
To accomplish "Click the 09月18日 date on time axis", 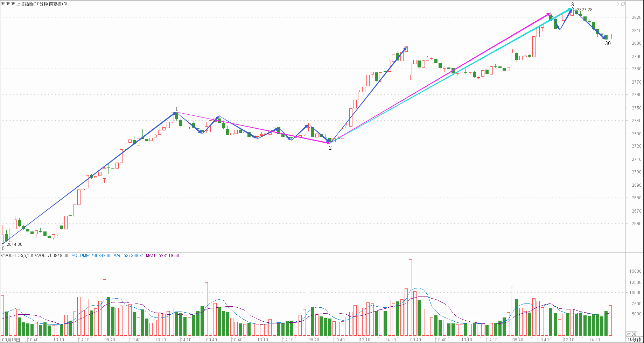I will point(11,340).
